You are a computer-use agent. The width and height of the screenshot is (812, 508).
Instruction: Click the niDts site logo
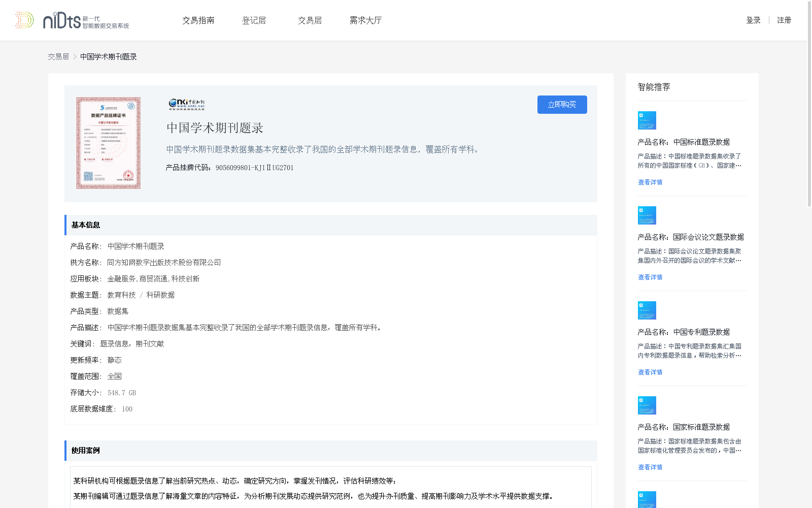(x=72, y=20)
